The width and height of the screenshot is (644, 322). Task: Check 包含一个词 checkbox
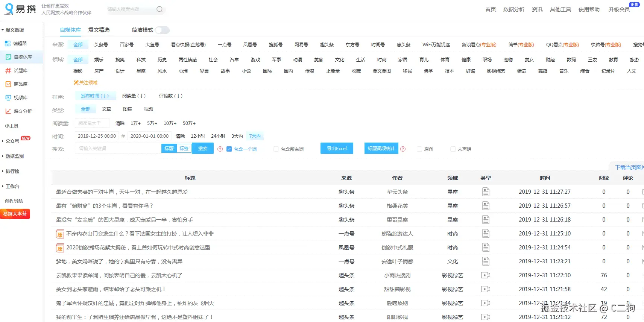coord(229,149)
